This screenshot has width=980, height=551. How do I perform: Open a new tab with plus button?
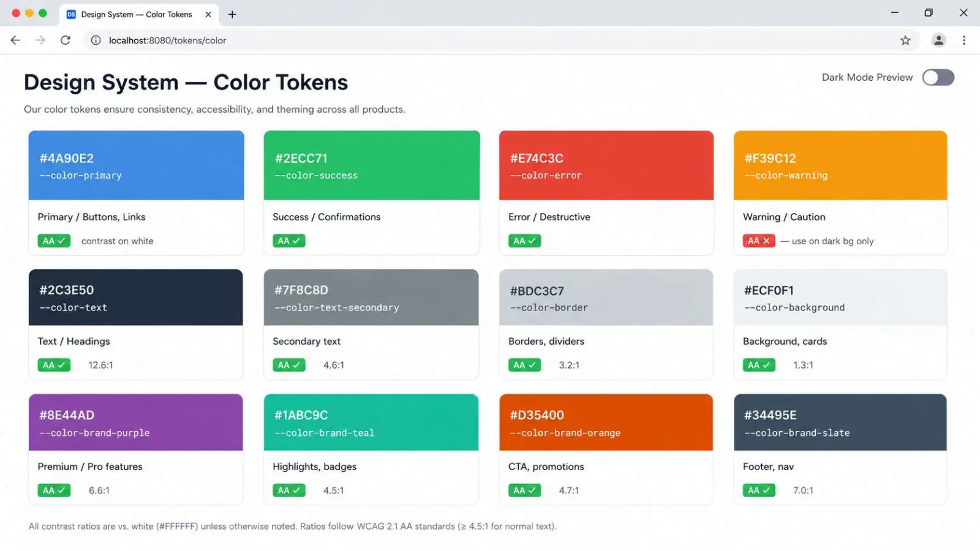[232, 14]
